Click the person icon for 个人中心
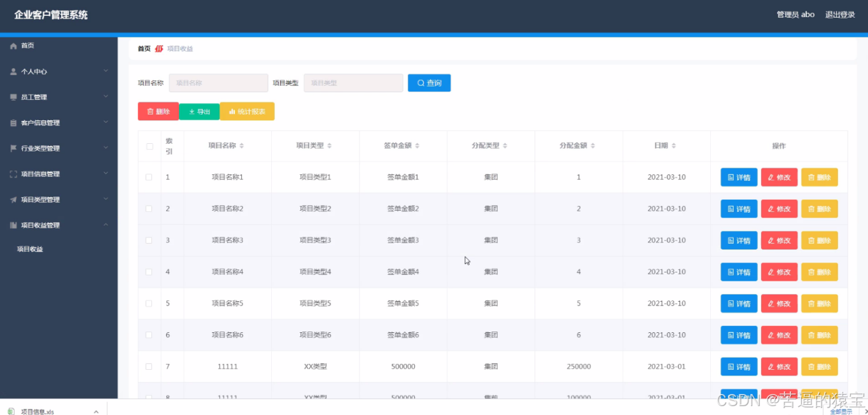The width and height of the screenshot is (868, 415). pyautogui.click(x=13, y=72)
